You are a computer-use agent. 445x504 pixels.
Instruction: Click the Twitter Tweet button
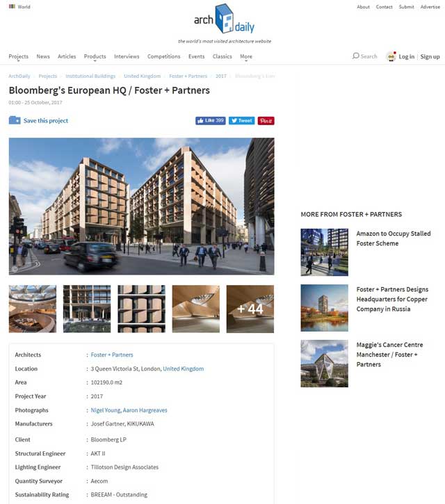click(241, 120)
